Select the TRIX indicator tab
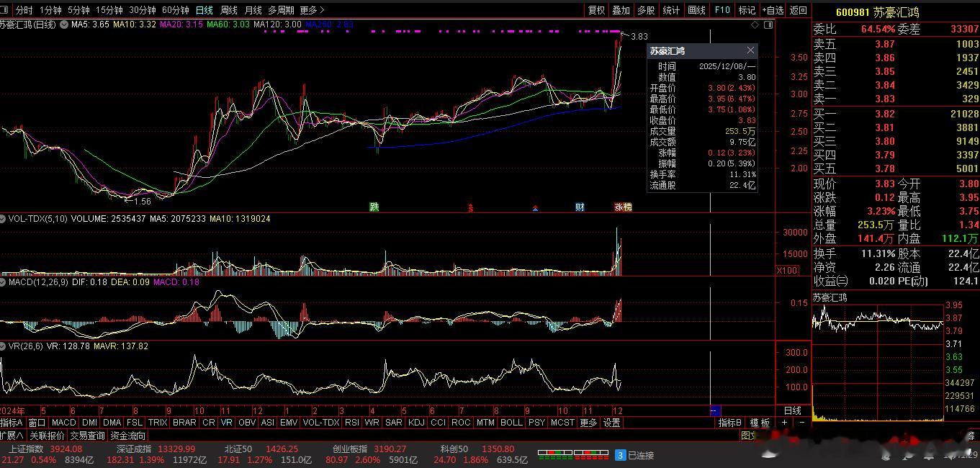Image resolution: width=980 pixels, height=468 pixels. coord(158,423)
